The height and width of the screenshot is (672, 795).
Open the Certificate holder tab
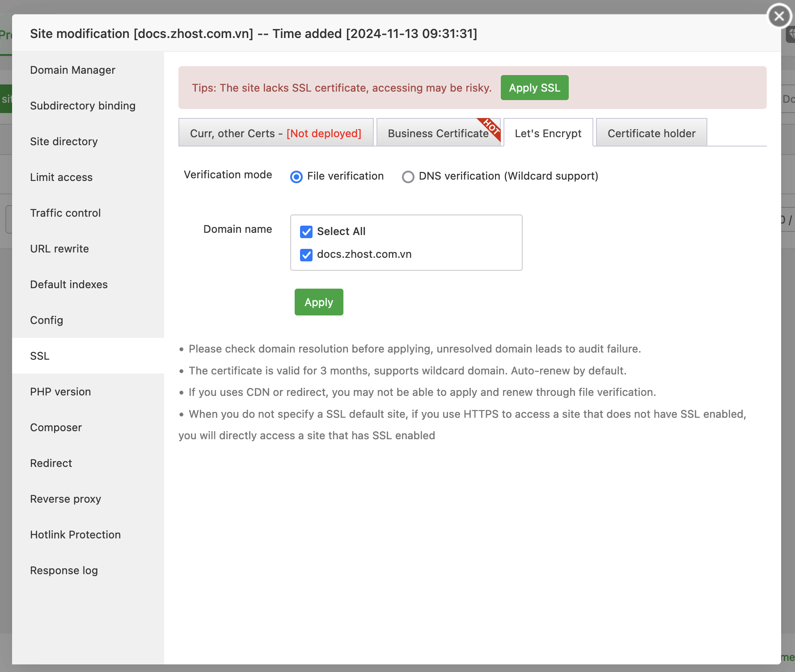651,133
